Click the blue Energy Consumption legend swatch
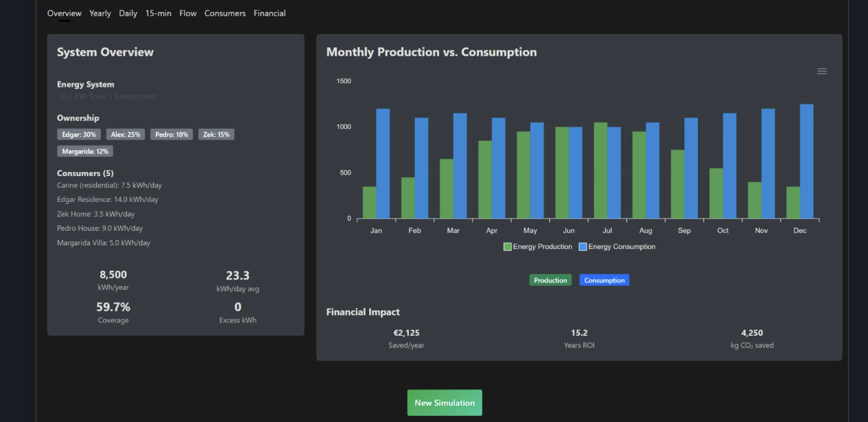 [x=583, y=246]
